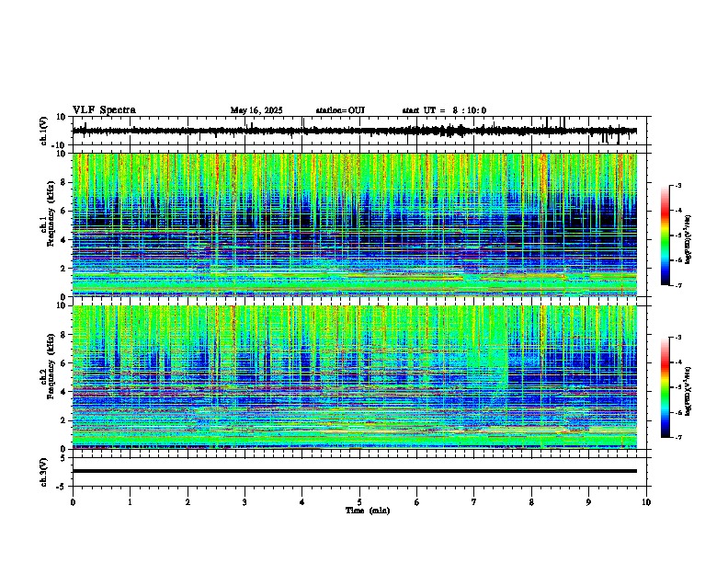The height and width of the screenshot is (563, 728).
Task: Click inside the ch.2 spectrogram panel
Action: [x=354, y=377]
